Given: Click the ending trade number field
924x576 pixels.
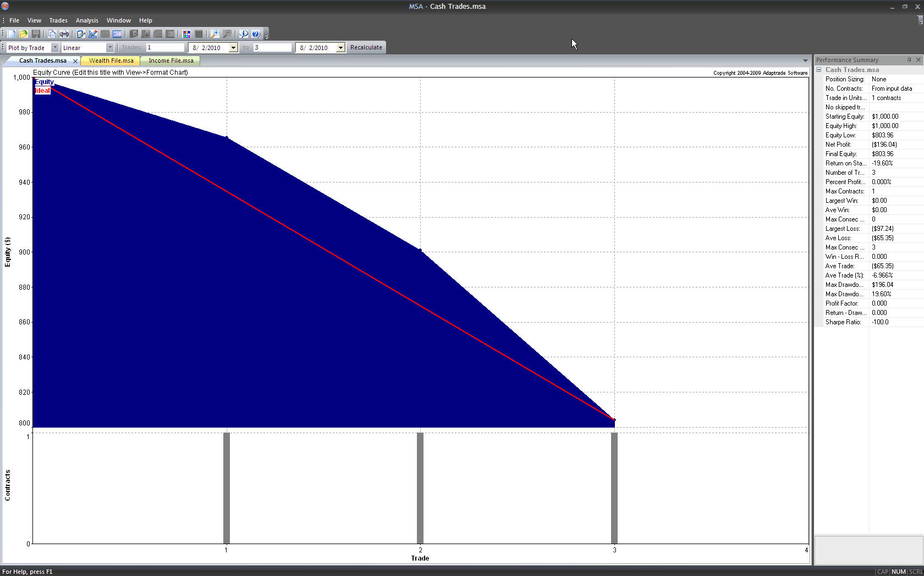Looking at the screenshot, I should click(x=272, y=48).
